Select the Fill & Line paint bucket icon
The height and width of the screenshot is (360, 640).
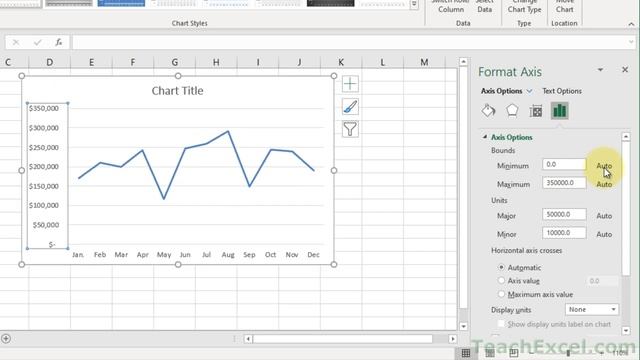point(488,111)
